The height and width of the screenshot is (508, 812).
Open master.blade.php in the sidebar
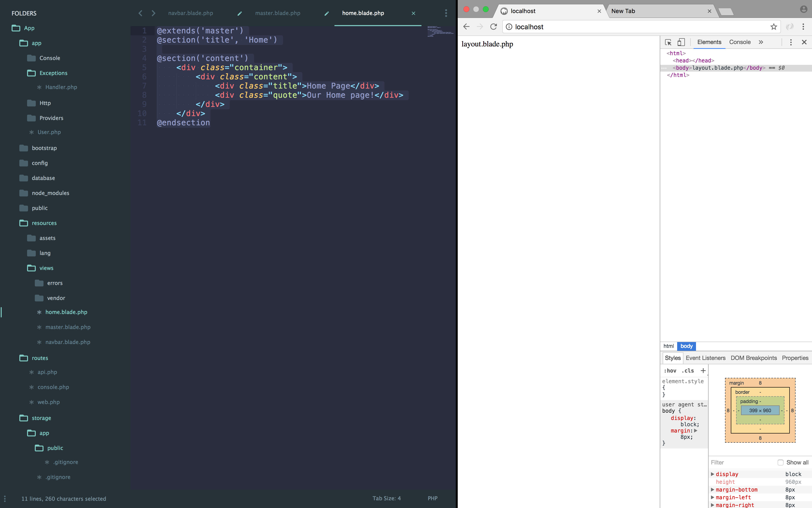(x=68, y=327)
